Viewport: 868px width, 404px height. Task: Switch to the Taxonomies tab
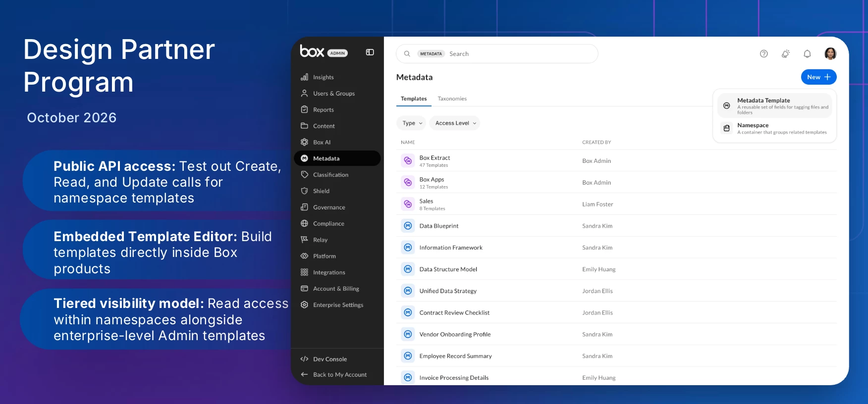452,99
